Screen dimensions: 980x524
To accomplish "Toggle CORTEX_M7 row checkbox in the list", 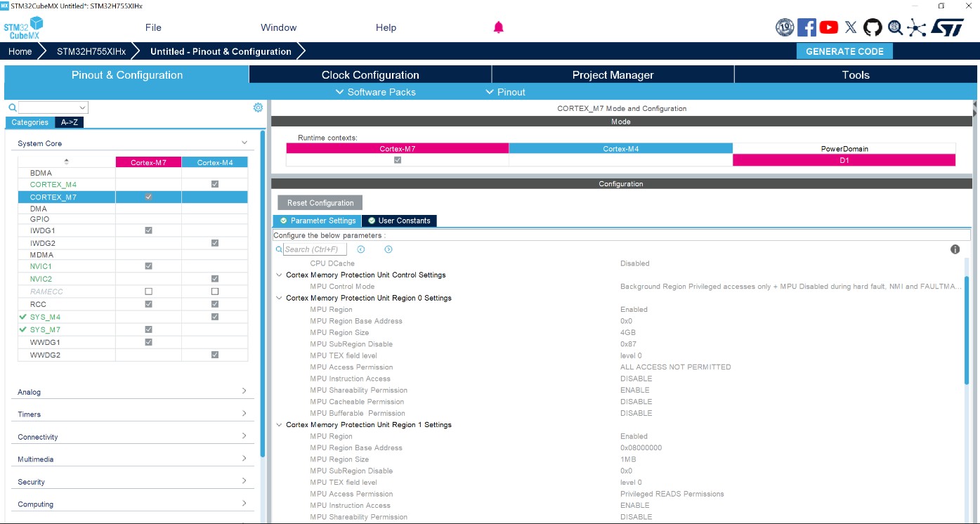I will click(148, 197).
